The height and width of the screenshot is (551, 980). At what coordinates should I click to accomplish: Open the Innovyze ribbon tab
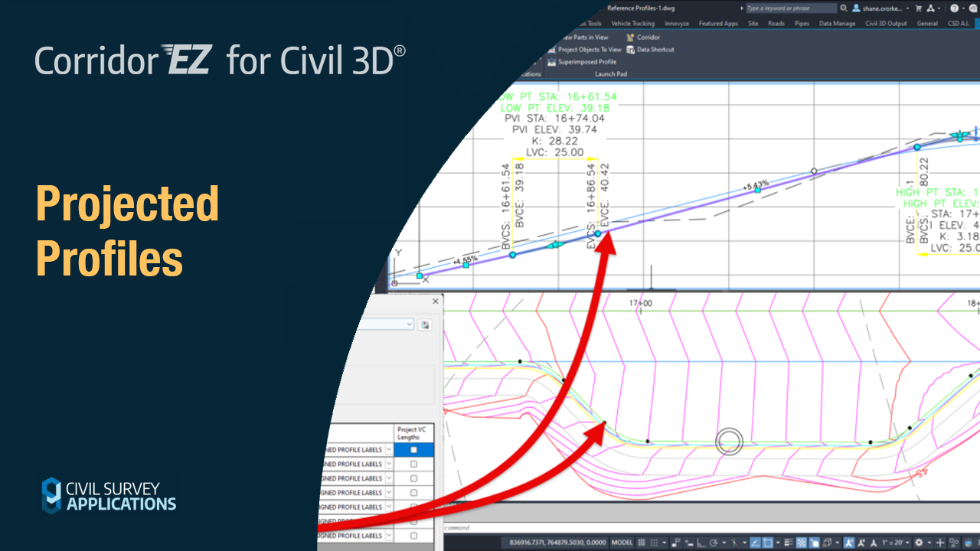pos(677,24)
